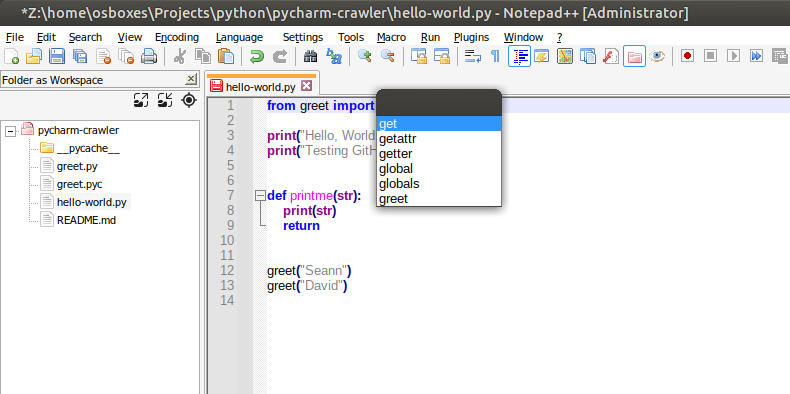Toggle file monitoring eye icon
Viewport: 790px width, 394px height.
[x=657, y=56]
